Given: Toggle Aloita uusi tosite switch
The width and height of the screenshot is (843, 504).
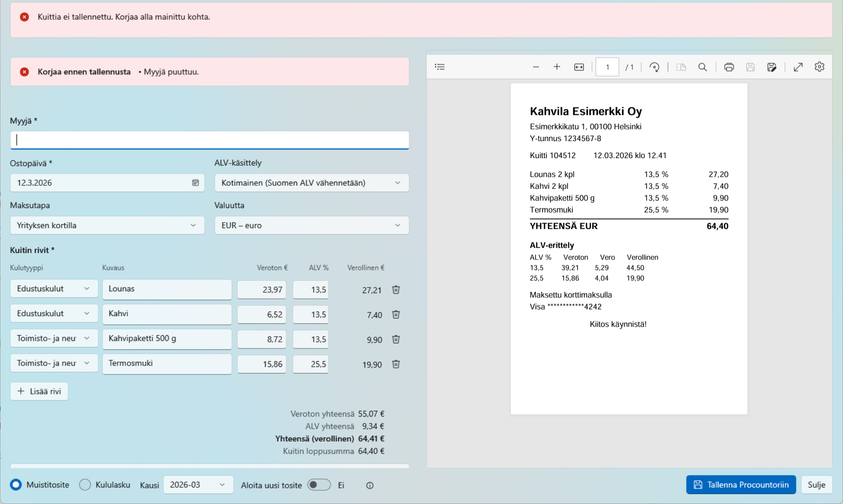Looking at the screenshot, I should point(319,485).
